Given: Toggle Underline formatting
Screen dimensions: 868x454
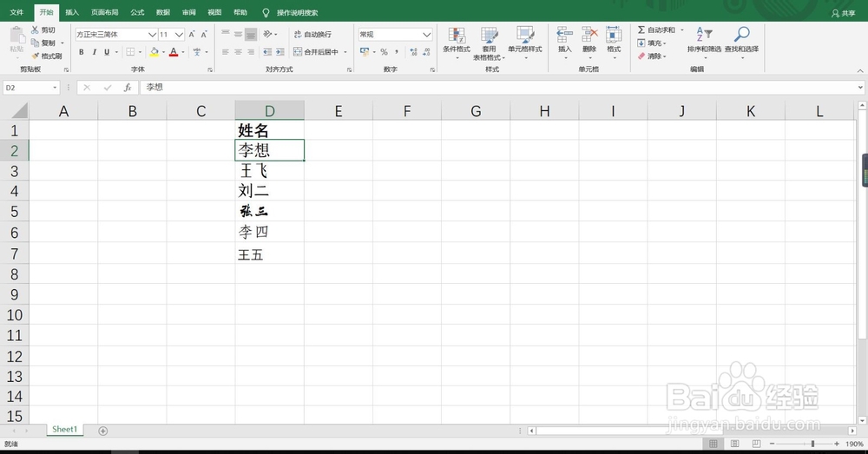Looking at the screenshot, I should click(x=107, y=52).
